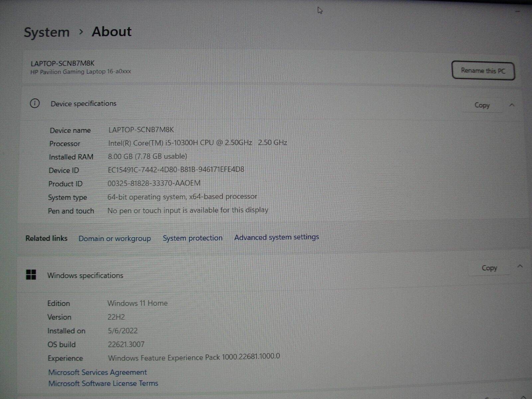This screenshot has width=532, height=399.
Task: Copy the Device specifications details
Action: tap(482, 105)
